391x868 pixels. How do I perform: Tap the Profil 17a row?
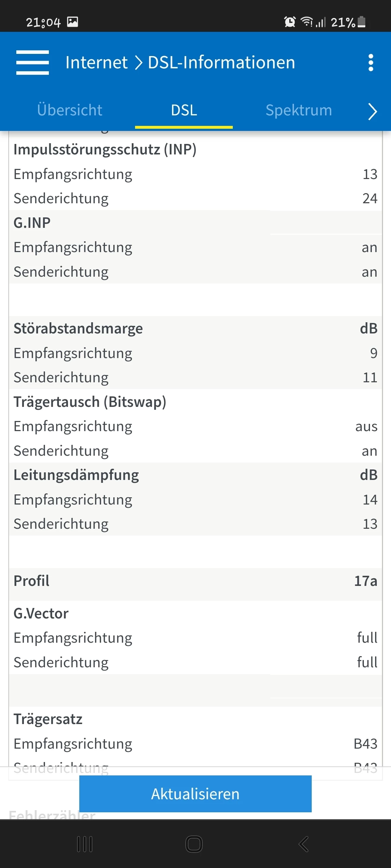[195, 581]
